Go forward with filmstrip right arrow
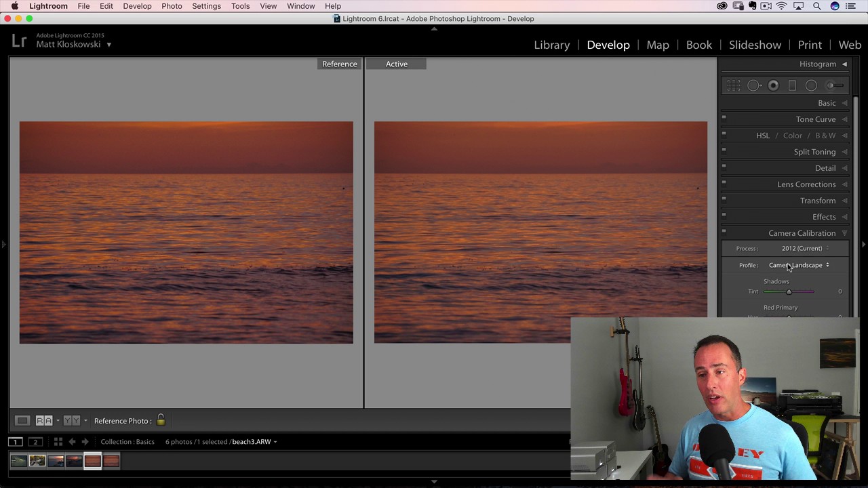Screen dimensions: 868x488 point(85,442)
